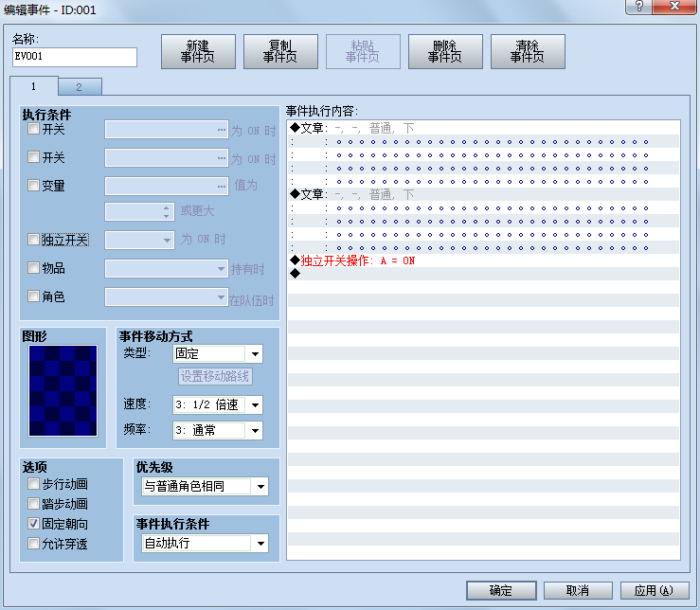700x610 pixels.
Task: Enable the first 开关 condition checkbox
Action: (33, 129)
